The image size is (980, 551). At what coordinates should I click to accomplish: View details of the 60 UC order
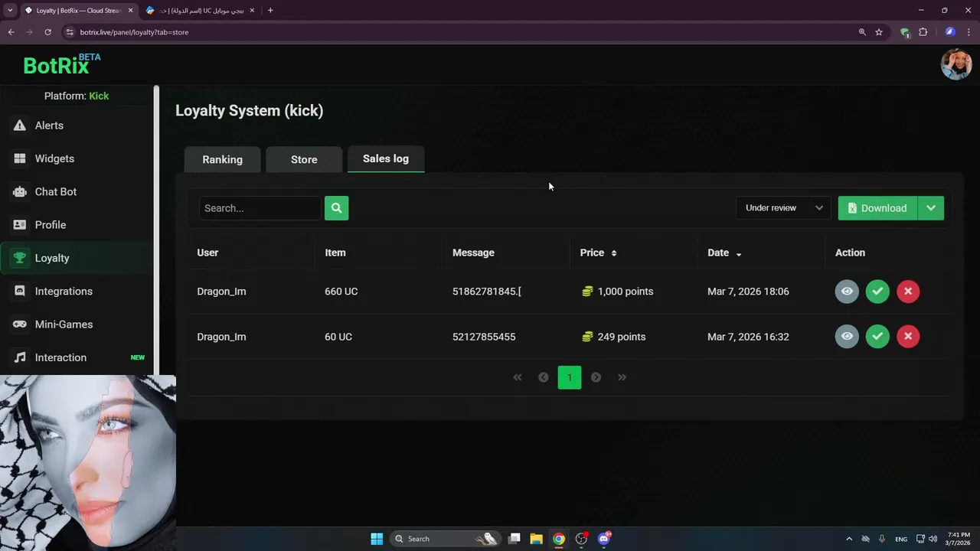pyautogui.click(x=847, y=337)
